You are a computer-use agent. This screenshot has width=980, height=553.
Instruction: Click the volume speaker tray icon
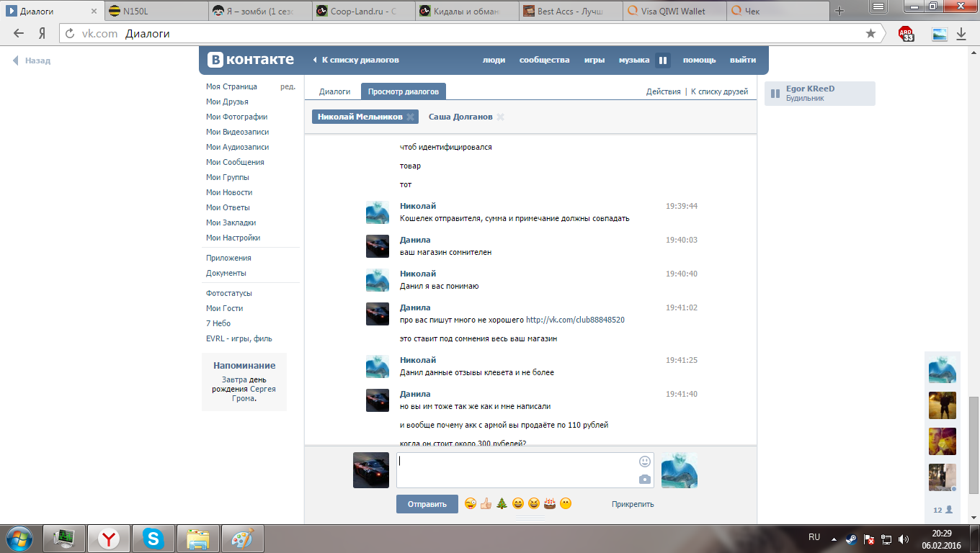(904, 538)
